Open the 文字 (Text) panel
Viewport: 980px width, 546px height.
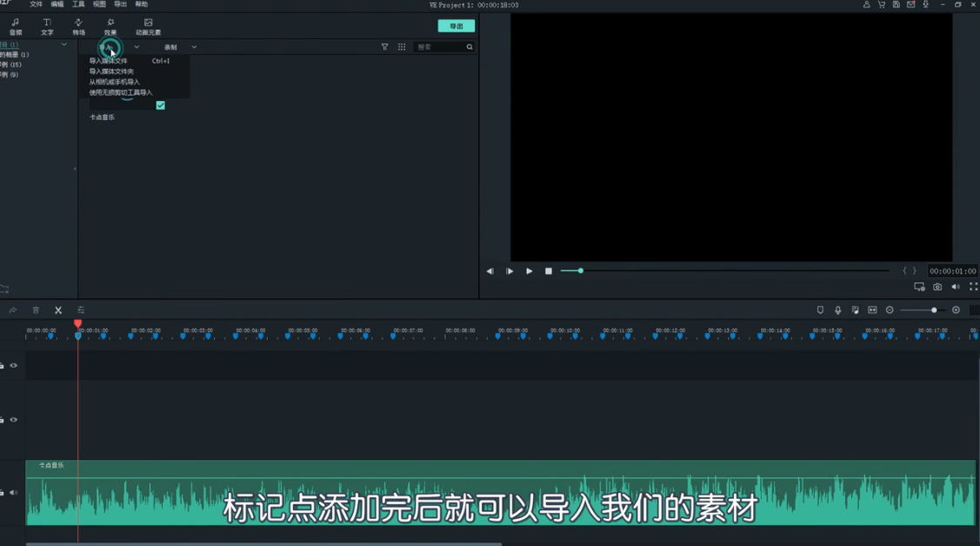(x=46, y=25)
